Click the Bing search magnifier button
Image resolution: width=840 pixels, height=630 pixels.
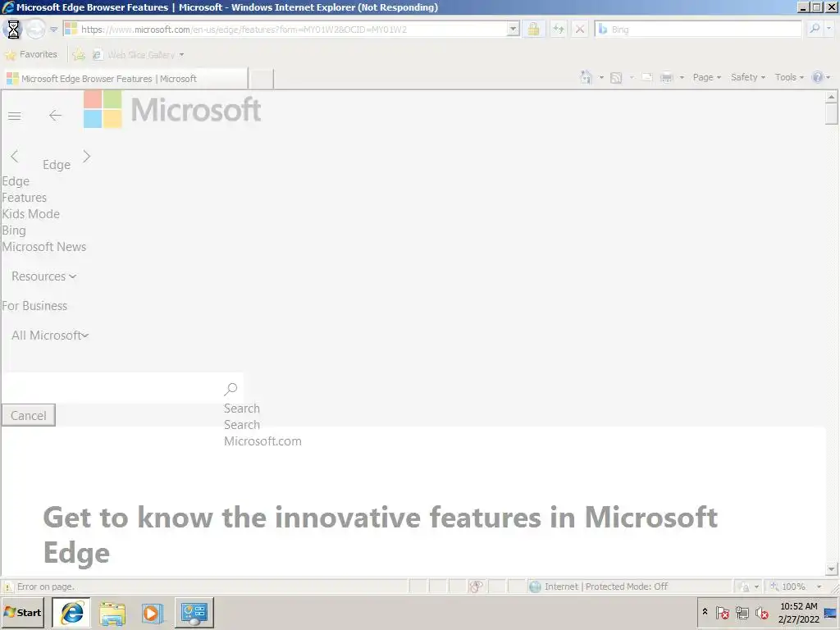(x=815, y=29)
